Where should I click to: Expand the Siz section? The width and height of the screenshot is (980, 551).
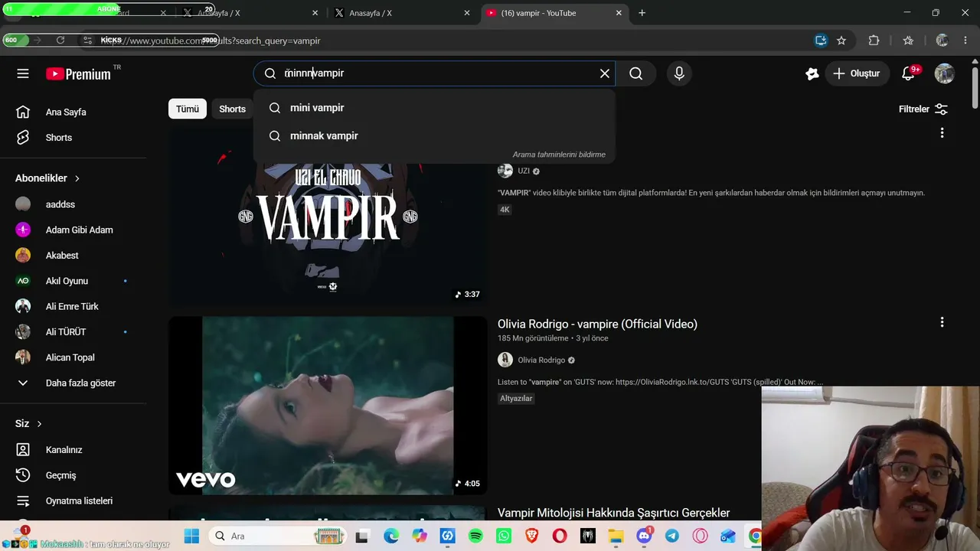29,424
